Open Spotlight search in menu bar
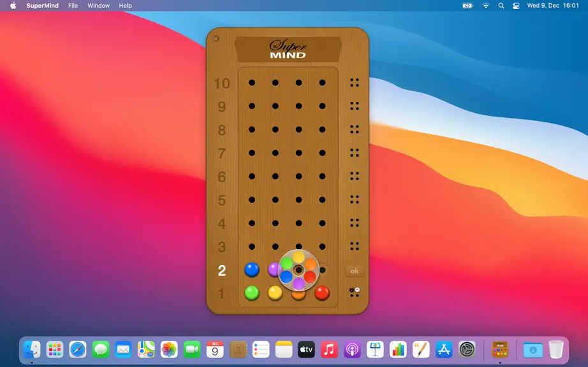Viewport: 588px width, 367px height. [501, 6]
